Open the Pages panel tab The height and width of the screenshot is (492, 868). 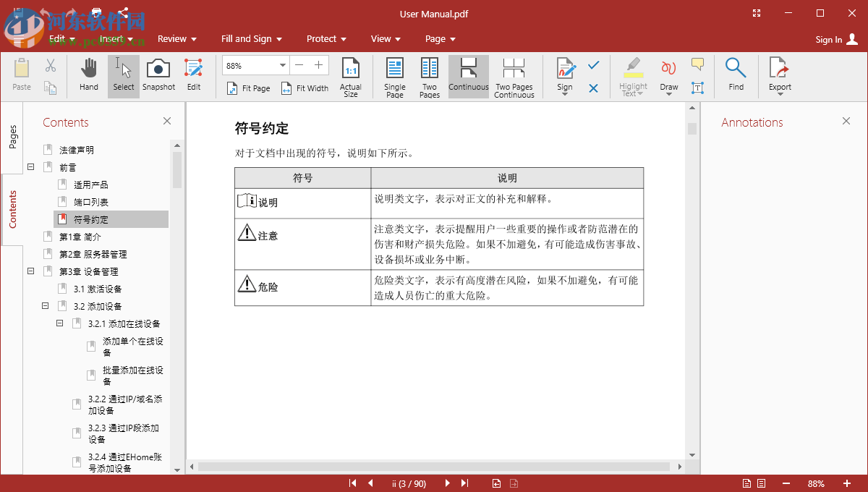[x=12, y=135]
